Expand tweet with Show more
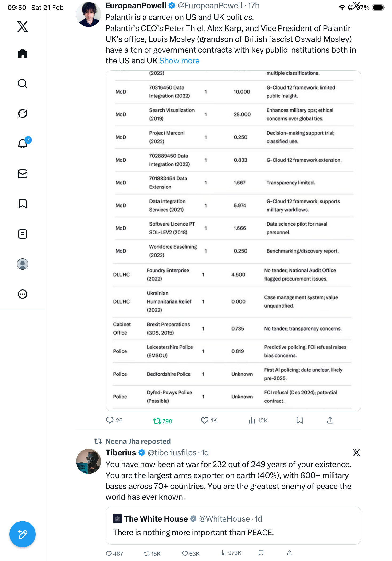 [x=179, y=61]
